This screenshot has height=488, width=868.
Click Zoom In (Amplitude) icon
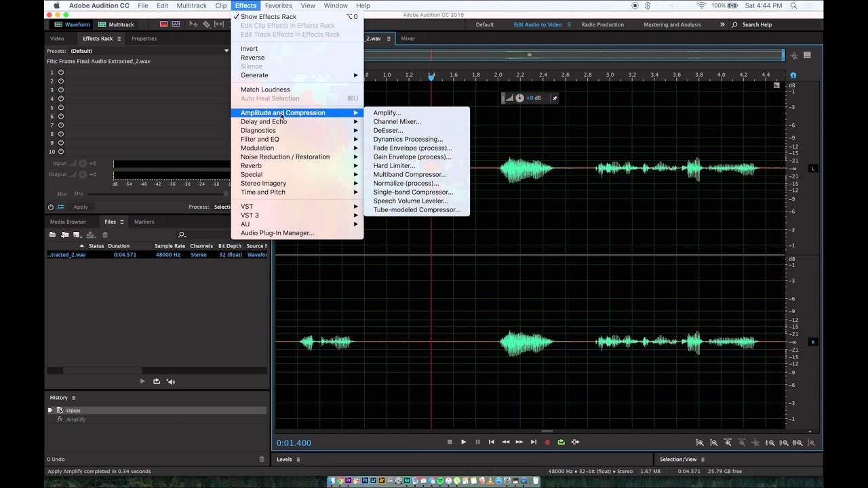click(700, 443)
